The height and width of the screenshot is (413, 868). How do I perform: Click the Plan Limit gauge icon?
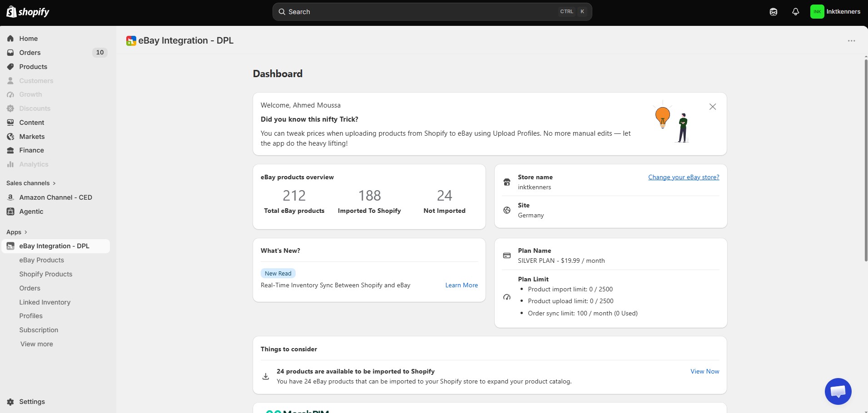(507, 297)
